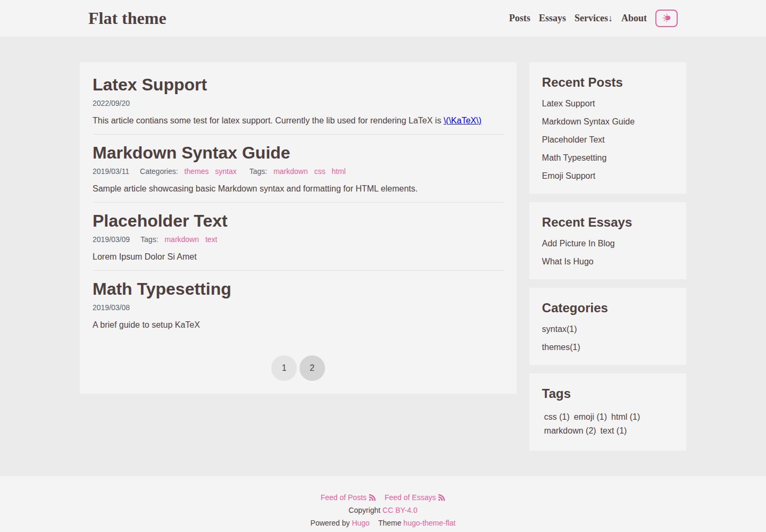Click the text tag under Placeholder Text
The height and width of the screenshot is (532, 766).
(x=211, y=239)
